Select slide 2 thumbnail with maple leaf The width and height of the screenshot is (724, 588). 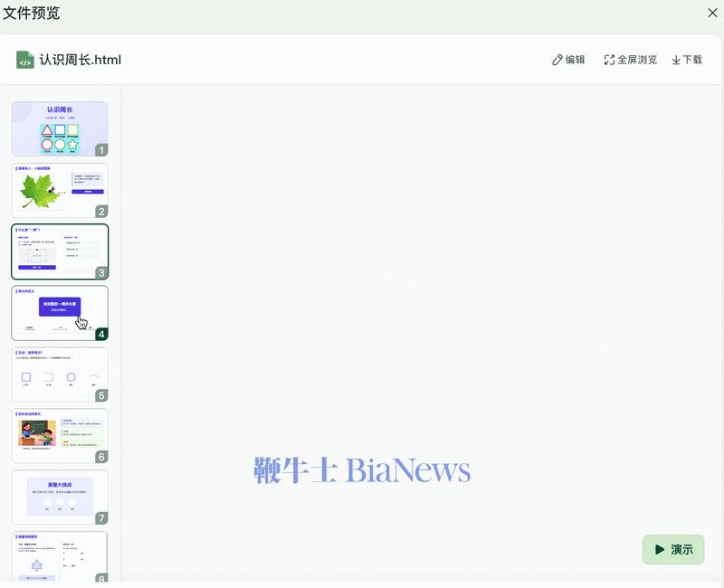point(60,190)
